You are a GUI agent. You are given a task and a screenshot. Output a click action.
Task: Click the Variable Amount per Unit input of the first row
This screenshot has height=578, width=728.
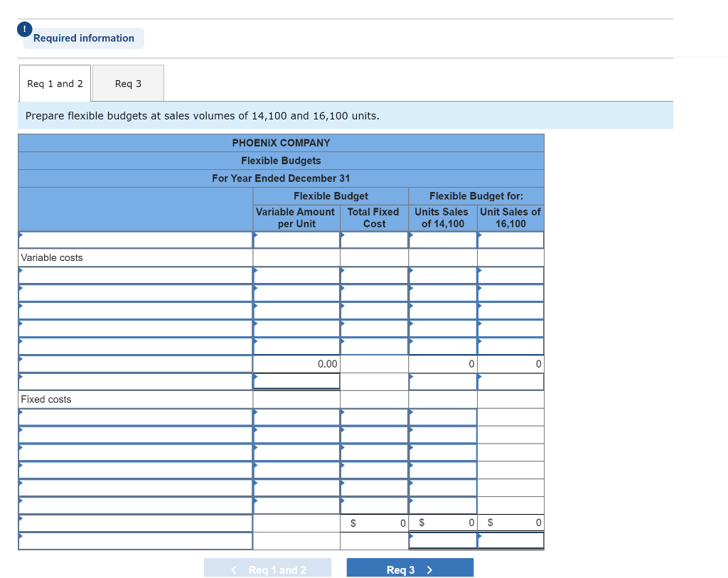(x=296, y=275)
